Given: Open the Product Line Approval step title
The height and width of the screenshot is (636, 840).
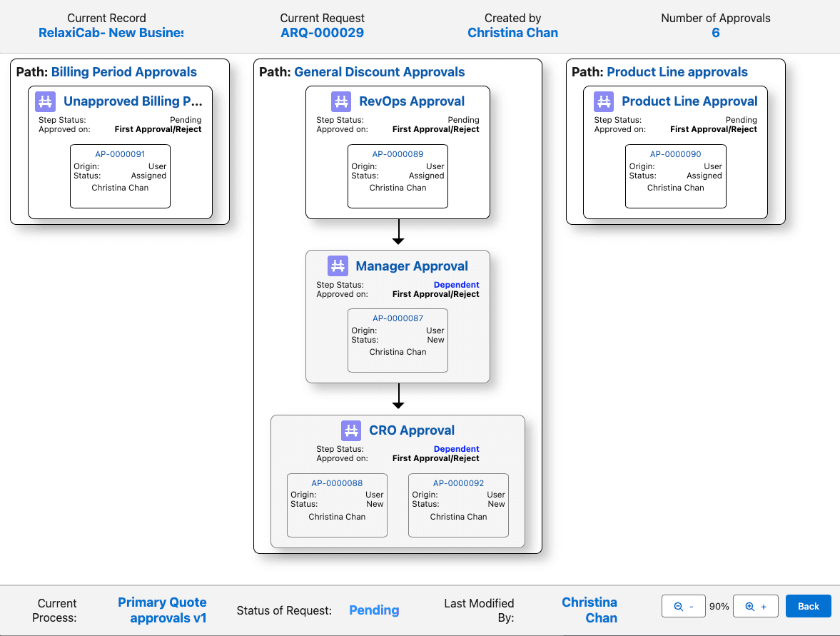Looking at the screenshot, I should coord(689,101).
